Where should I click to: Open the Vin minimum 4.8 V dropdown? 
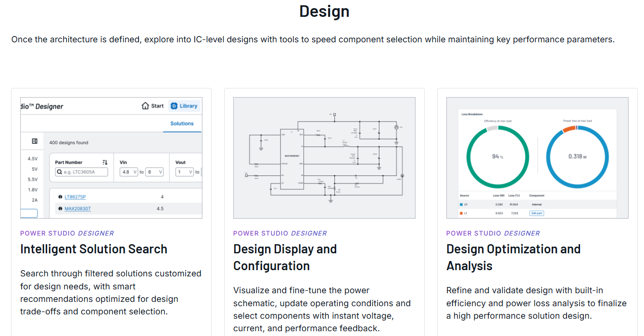(x=129, y=172)
